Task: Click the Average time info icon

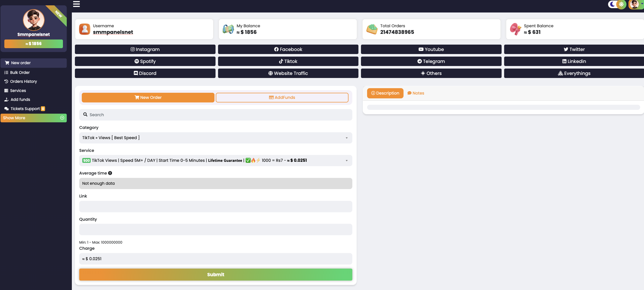Action: pos(110,173)
